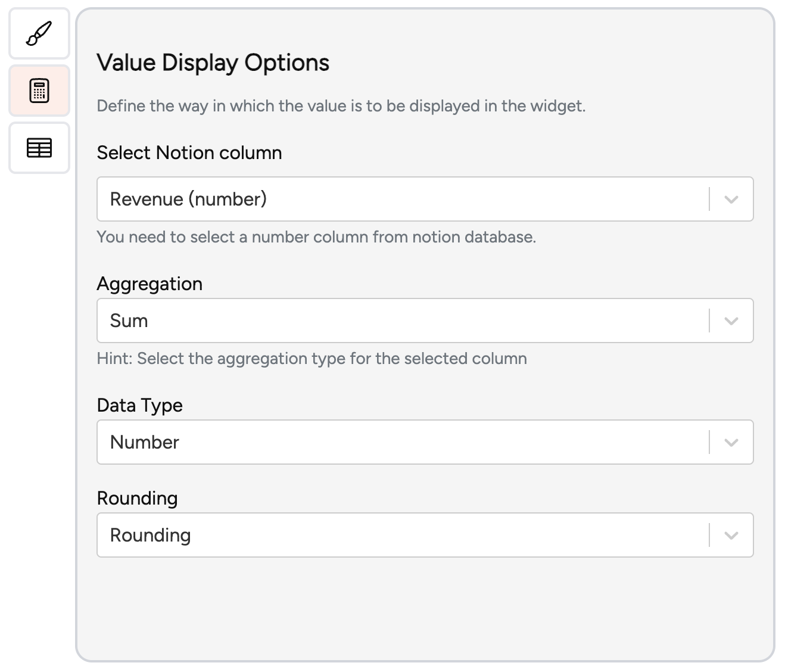
Task: Click the Sum value in Aggregation
Action: coord(129,321)
